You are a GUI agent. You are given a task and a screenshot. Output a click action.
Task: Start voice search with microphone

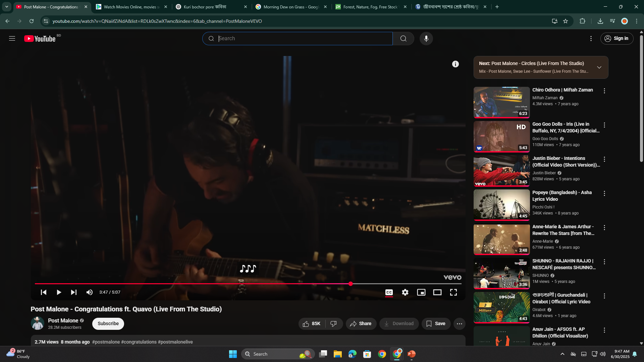click(426, 39)
